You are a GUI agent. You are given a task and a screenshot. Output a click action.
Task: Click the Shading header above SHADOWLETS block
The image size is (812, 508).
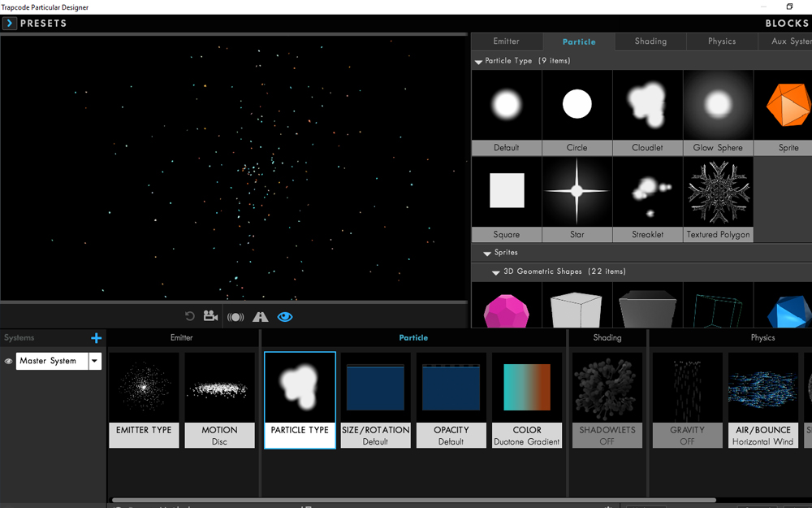point(607,338)
